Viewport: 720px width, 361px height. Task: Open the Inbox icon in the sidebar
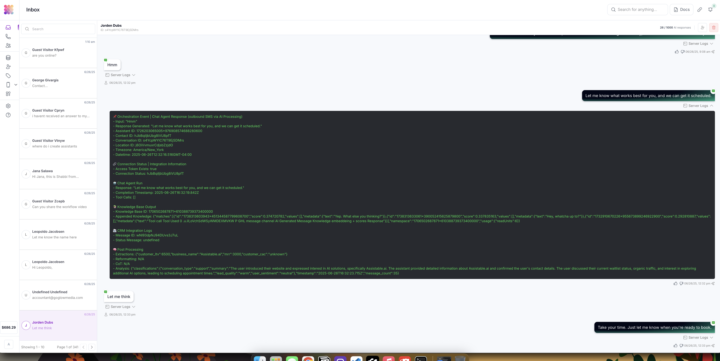click(x=8, y=28)
